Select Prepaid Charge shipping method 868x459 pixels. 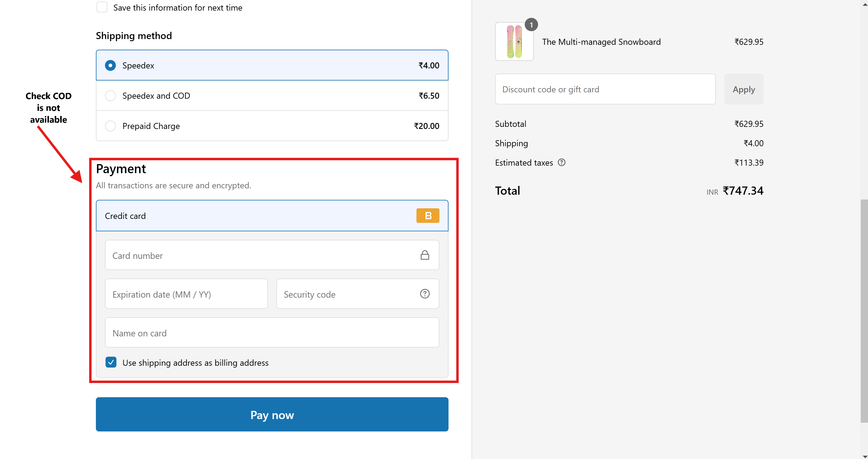(110, 126)
